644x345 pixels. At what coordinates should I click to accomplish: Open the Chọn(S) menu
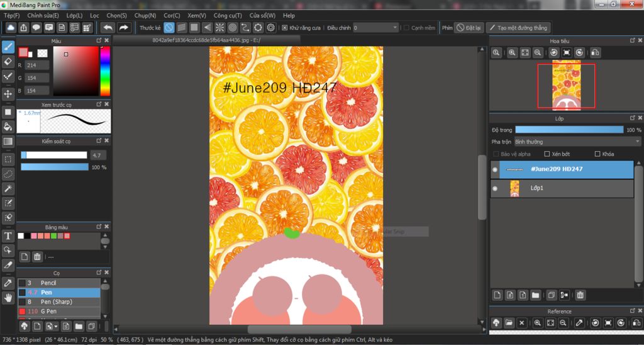(x=116, y=15)
